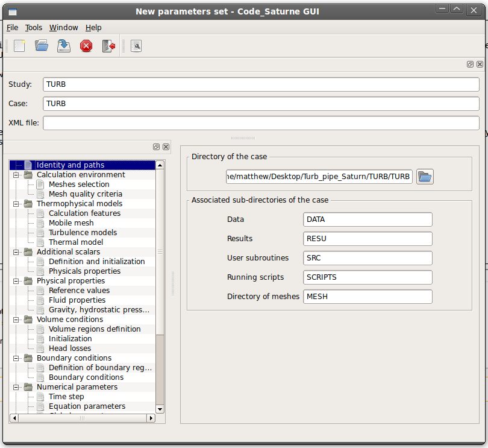
Task: Click the tree's horizontal scrollbar right arrow
Action: tap(151, 418)
